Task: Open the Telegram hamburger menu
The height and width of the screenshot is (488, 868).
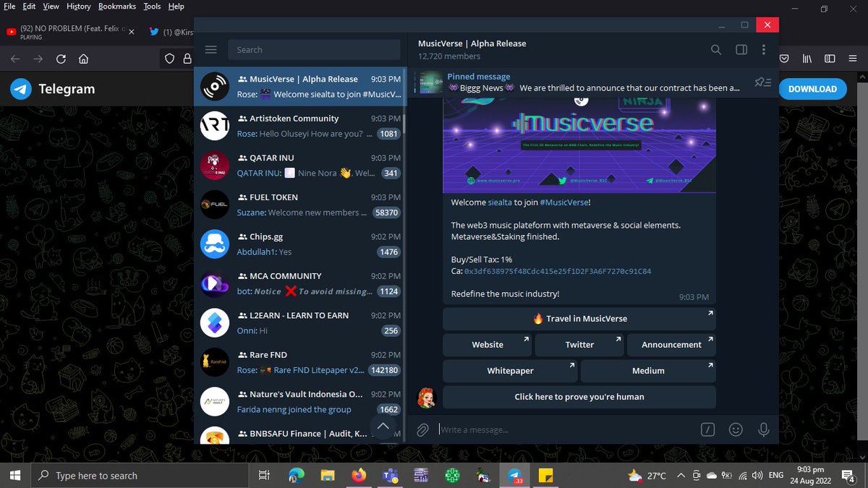Action: [x=211, y=50]
